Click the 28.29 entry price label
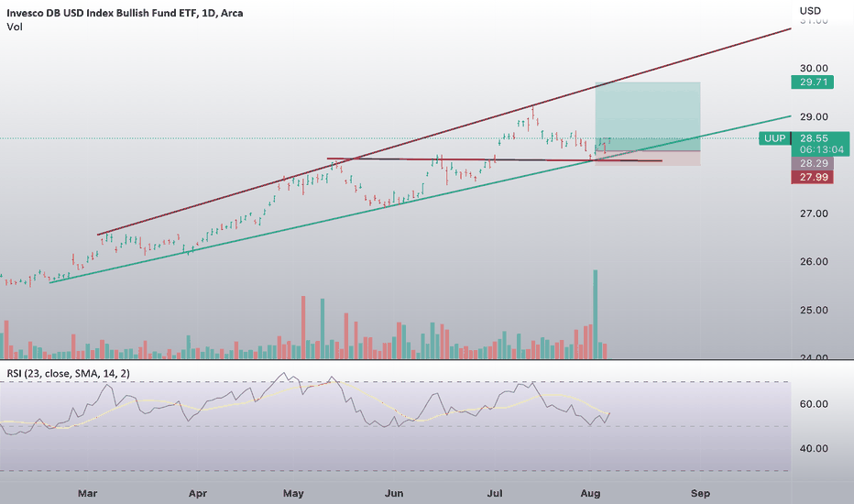Screen dimensions: 854x504 [x=812, y=163]
